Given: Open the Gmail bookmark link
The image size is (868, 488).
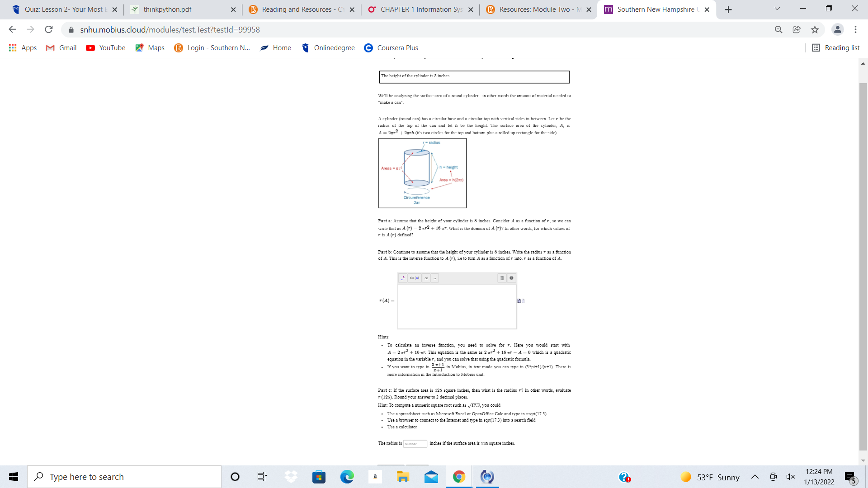Looking at the screenshot, I should coord(61,47).
